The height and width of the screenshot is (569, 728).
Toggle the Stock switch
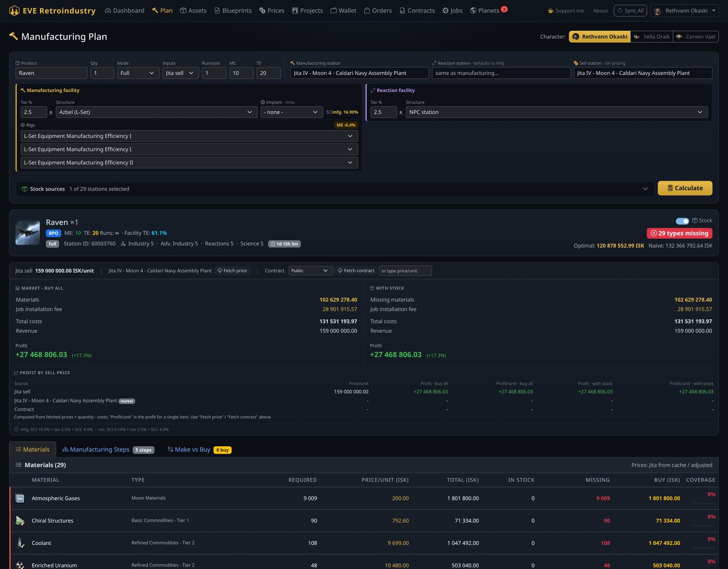pyautogui.click(x=682, y=221)
